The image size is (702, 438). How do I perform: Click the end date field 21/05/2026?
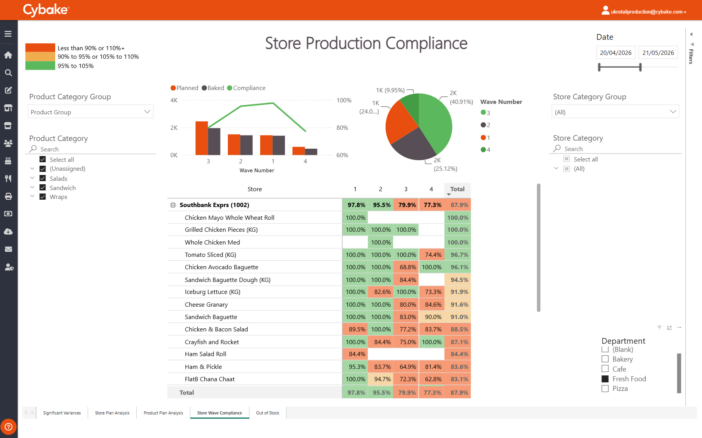point(658,53)
